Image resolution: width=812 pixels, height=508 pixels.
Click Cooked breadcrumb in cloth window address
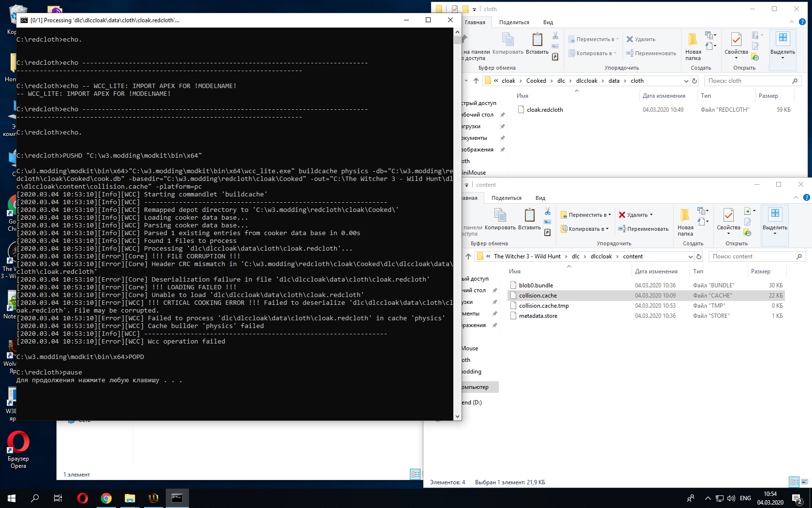(536, 81)
